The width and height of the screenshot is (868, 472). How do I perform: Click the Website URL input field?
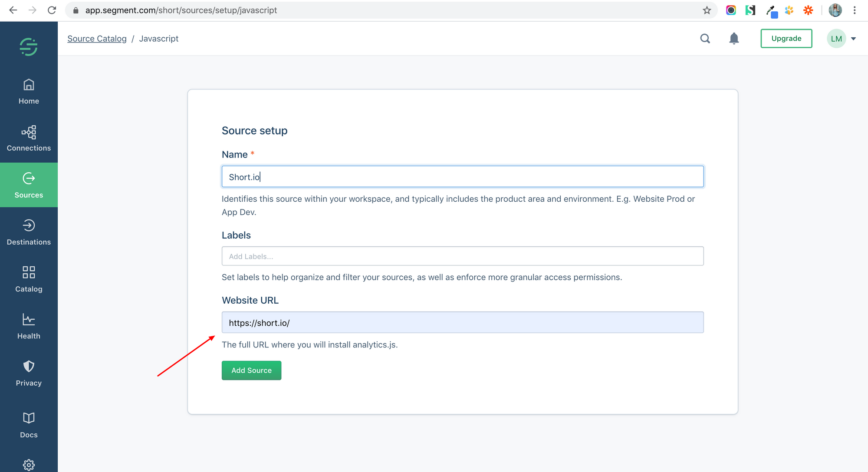pos(462,322)
